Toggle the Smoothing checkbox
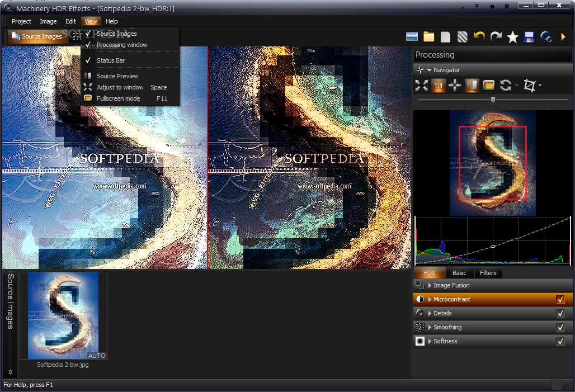The image size is (575, 392). coord(560,327)
